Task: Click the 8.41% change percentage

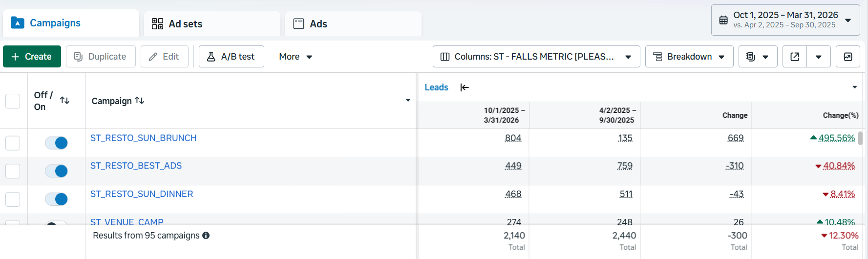Action: coord(843,194)
